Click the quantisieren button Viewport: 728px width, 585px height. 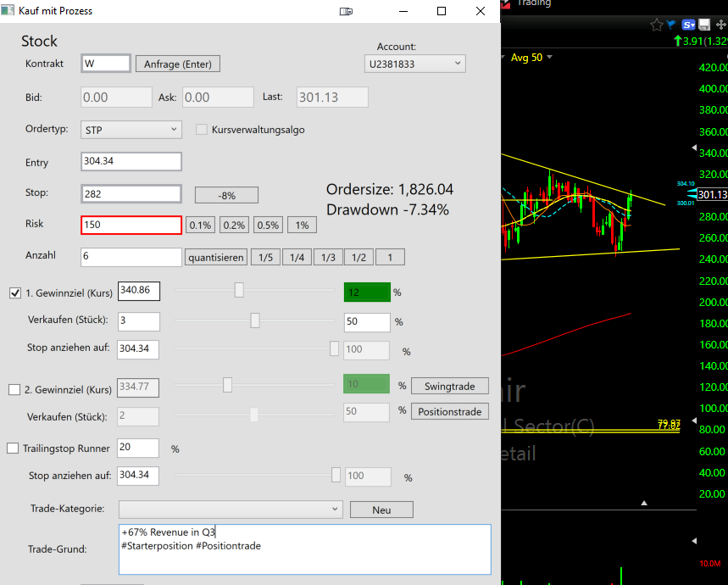point(216,258)
